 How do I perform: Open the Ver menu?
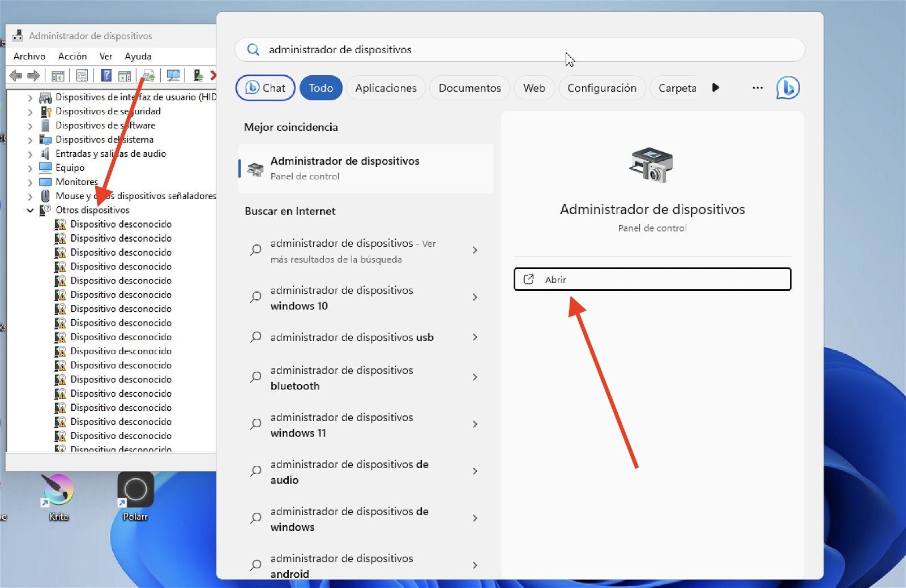point(106,56)
